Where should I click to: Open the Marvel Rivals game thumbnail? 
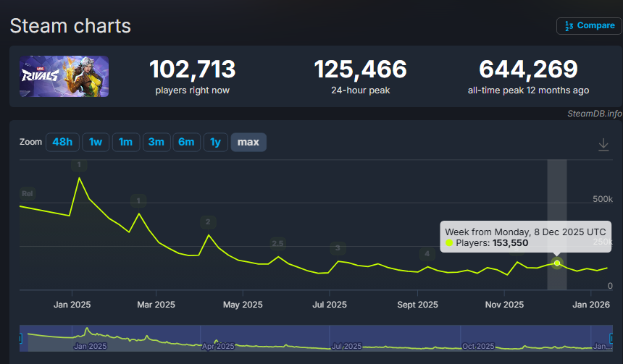tap(64, 76)
